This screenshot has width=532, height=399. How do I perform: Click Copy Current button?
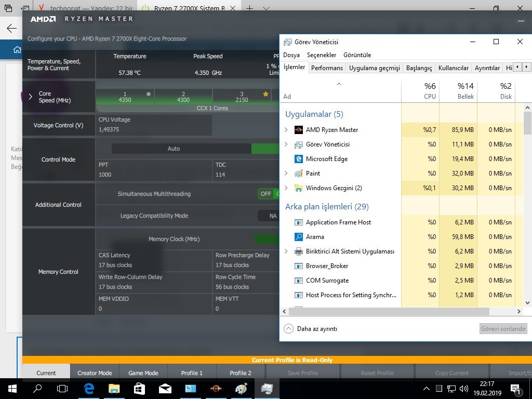point(452,373)
